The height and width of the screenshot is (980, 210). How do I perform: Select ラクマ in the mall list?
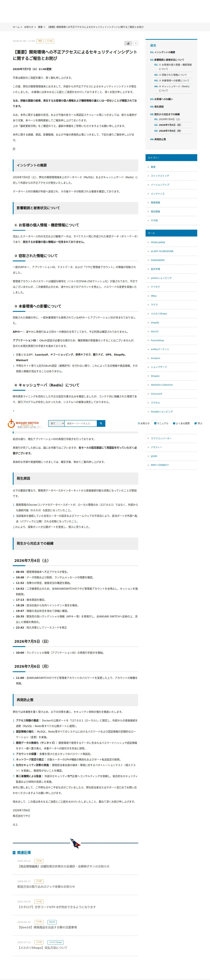[154, 305]
